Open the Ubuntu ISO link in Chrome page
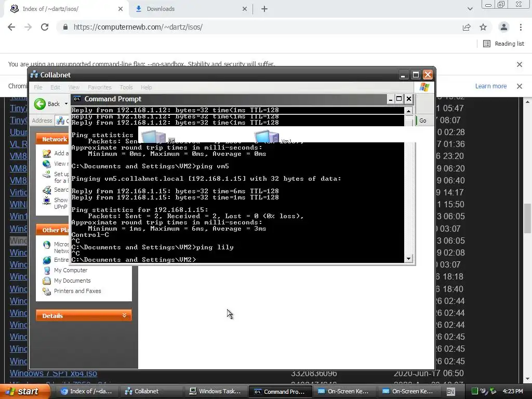532x399 pixels. [19, 132]
